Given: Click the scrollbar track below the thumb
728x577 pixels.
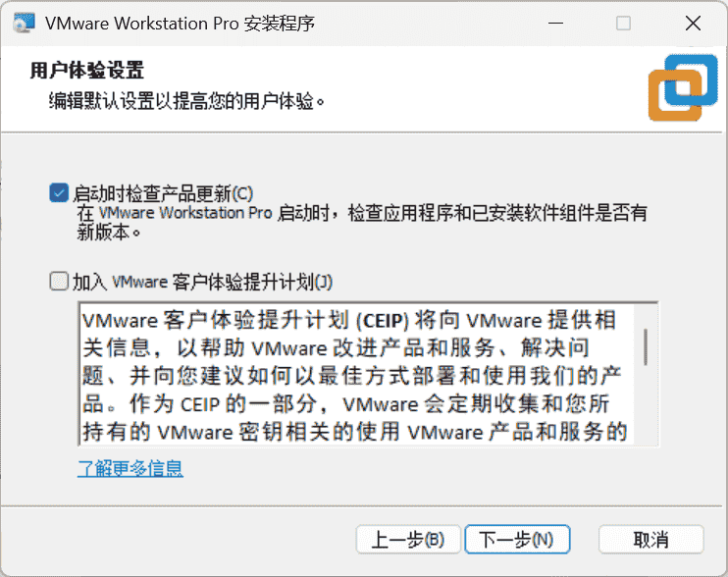Looking at the screenshot, I should 646,405.
